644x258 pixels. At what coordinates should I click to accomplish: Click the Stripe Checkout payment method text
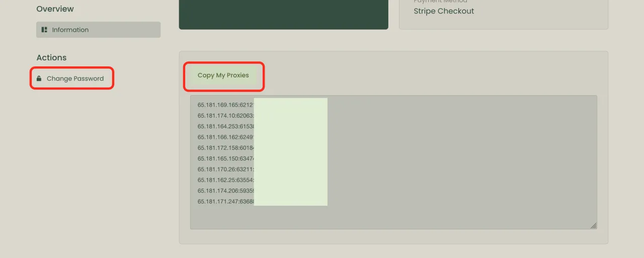coord(444,11)
